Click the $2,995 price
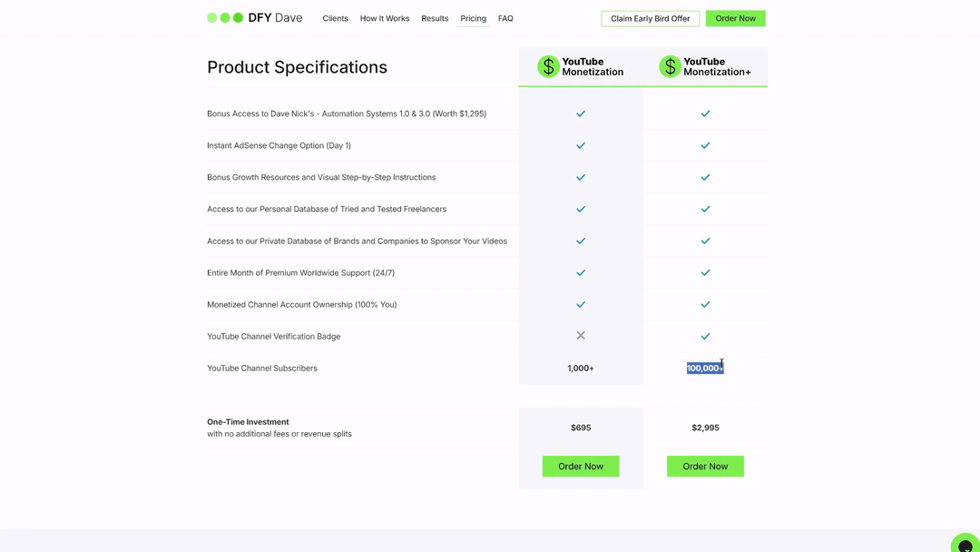 705,428
